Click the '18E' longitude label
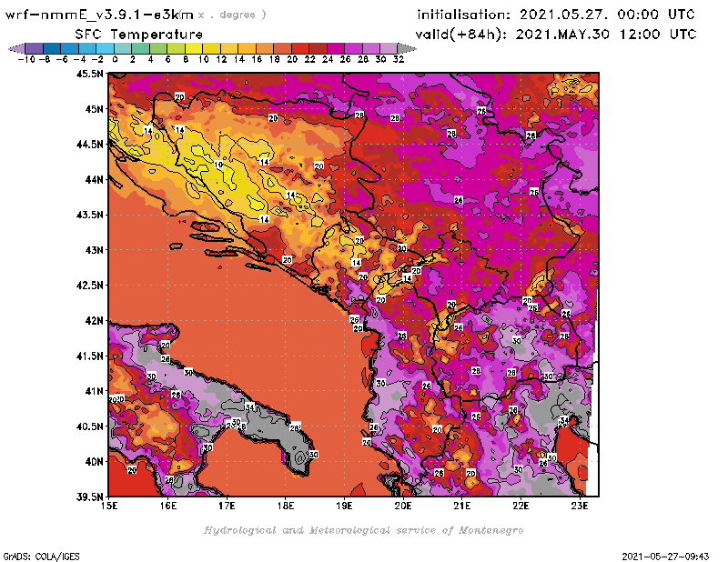The image size is (728, 562). click(286, 506)
